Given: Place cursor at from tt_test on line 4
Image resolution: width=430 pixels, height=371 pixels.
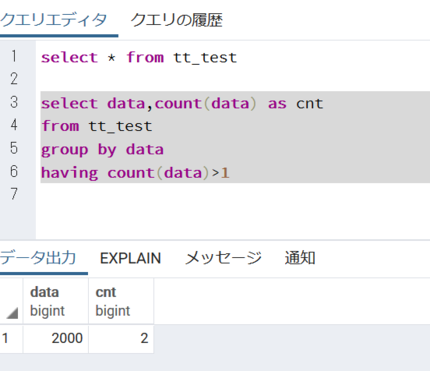Looking at the screenshot, I should pos(97,126).
